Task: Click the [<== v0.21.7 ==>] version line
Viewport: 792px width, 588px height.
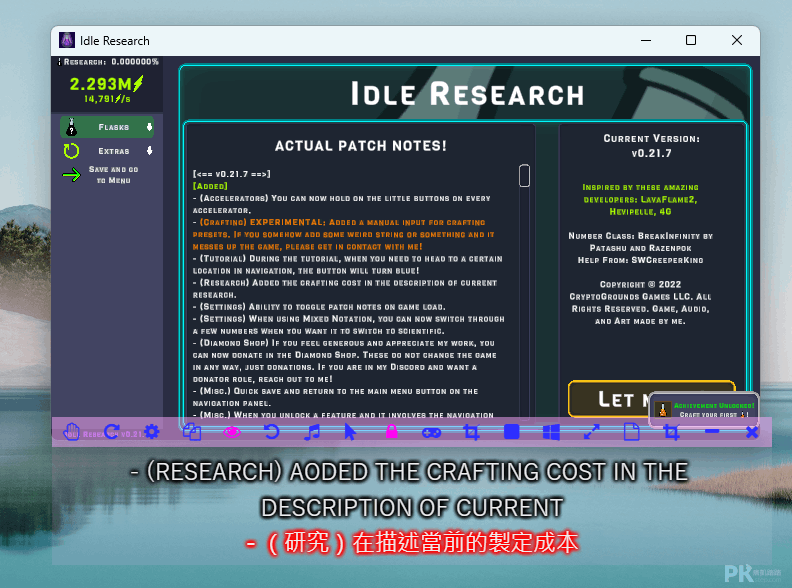Action: pyautogui.click(x=231, y=174)
